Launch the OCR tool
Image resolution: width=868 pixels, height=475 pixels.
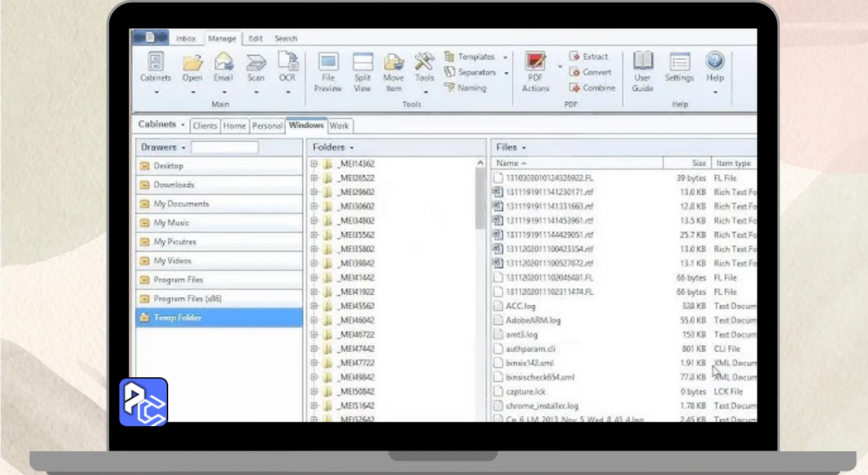pyautogui.click(x=288, y=63)
